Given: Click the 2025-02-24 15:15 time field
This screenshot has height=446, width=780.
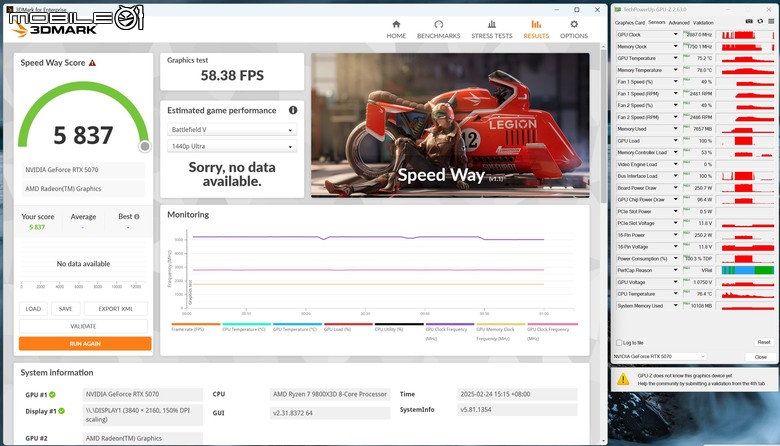Looking at the screenshot, I should [517, 394].
